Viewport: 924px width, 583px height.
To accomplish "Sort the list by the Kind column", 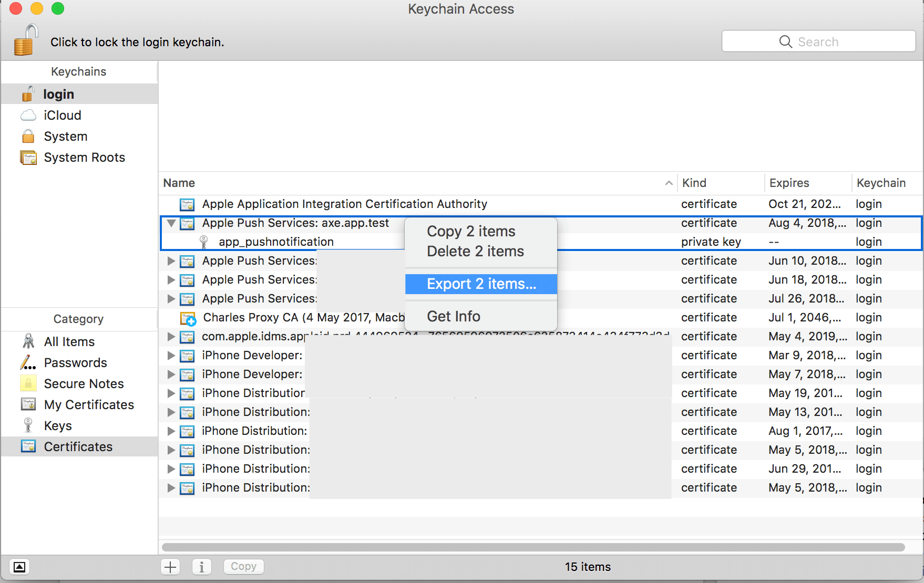I will coord(721,183).
